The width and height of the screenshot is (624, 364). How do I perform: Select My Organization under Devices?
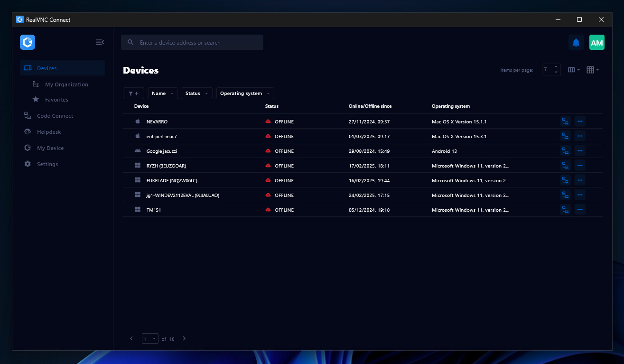(x=66, y=84)
